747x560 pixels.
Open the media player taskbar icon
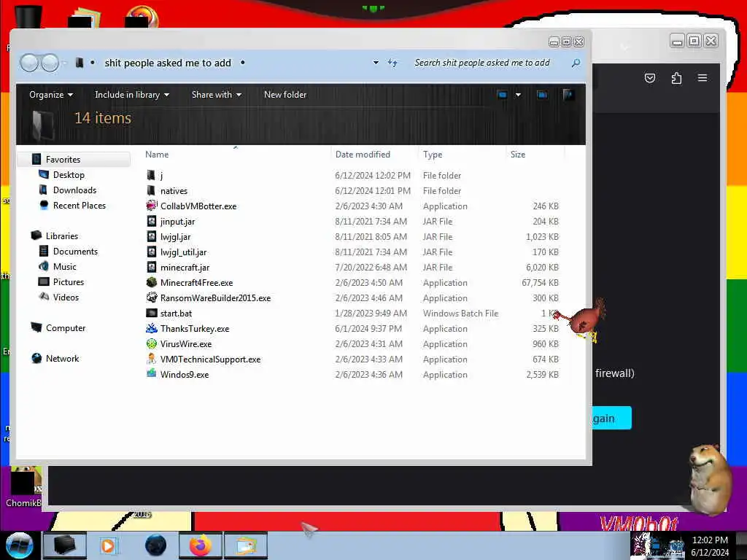pyautogui.click(x=108, y=545)
